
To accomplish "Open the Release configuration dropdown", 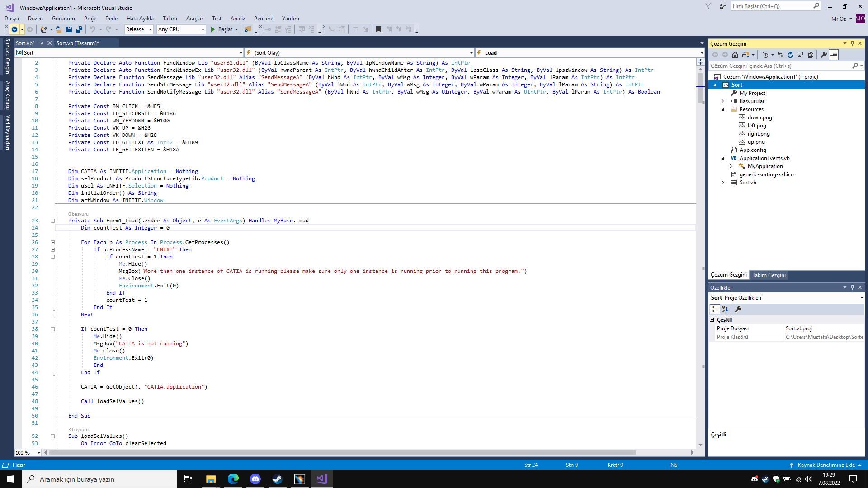I will point(139,29).
